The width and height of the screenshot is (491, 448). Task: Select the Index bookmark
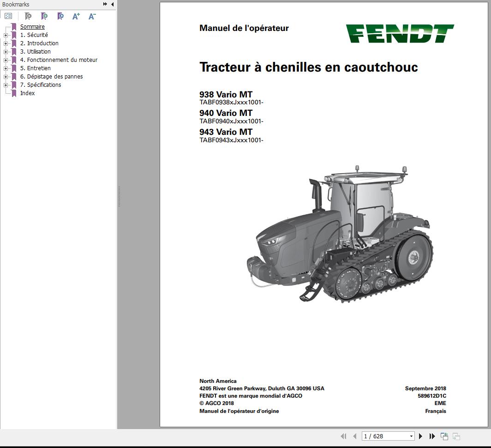27,93
